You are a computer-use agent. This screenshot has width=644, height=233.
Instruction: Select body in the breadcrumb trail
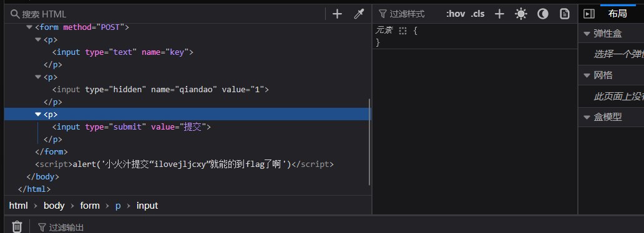tap(54, 206)
